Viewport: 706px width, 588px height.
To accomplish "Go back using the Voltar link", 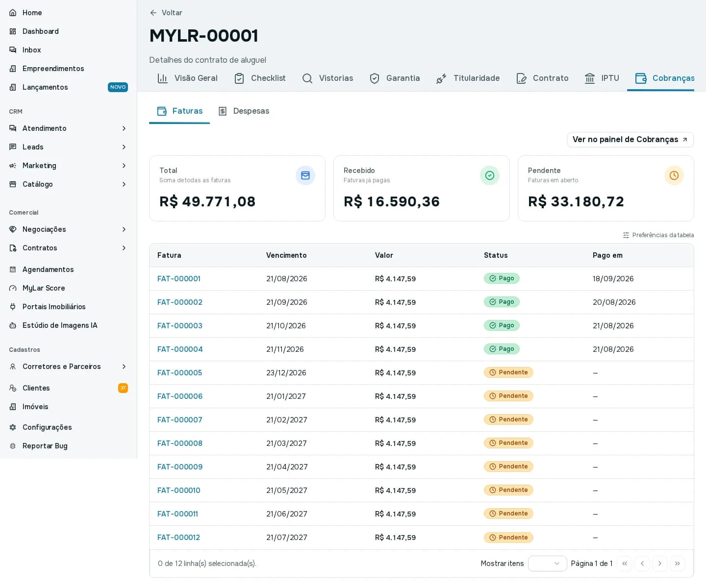I will 166,13.
